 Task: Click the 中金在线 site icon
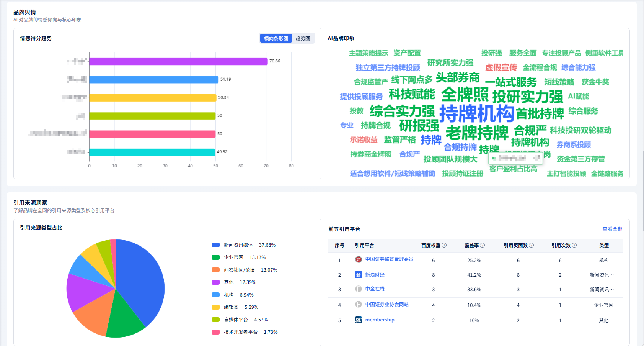click(x=358, y=289)
